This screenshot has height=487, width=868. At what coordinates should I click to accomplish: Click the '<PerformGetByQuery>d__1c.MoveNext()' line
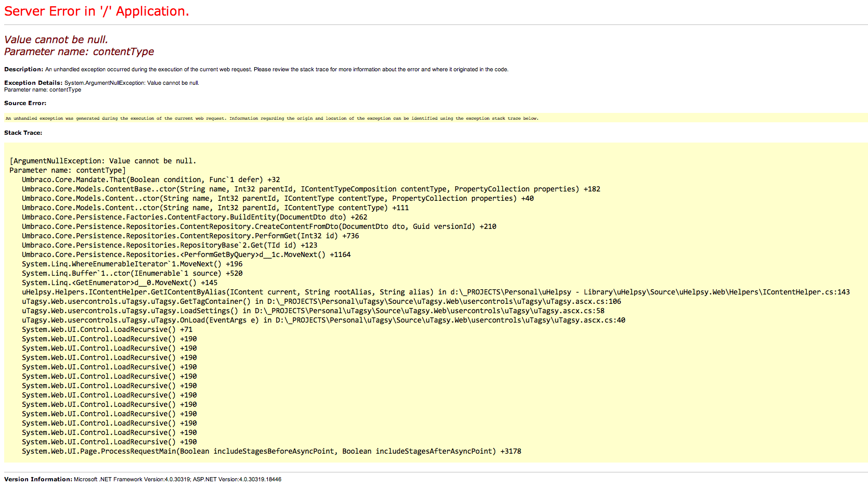coord(186,254)
